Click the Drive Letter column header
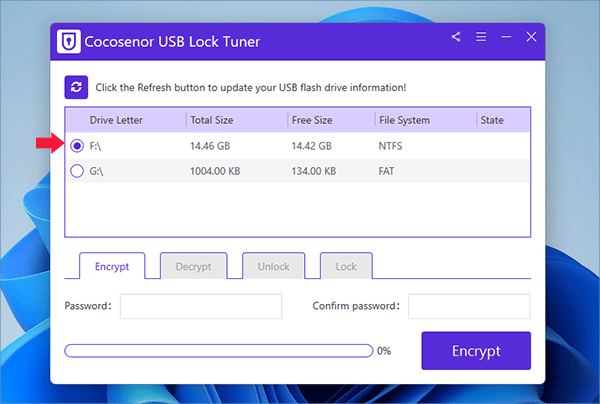The width and height of the screenshot is (600, 404). [116, 120]
